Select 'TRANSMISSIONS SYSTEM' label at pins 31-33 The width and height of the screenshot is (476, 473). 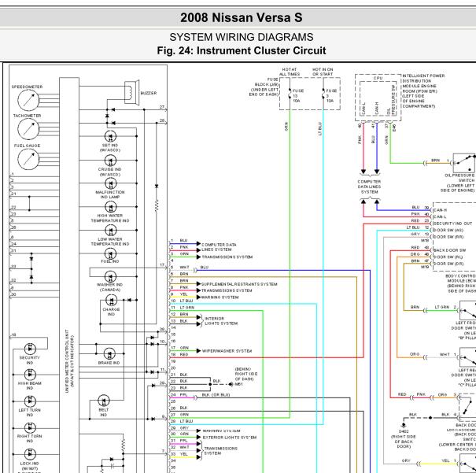click(221, 451)
